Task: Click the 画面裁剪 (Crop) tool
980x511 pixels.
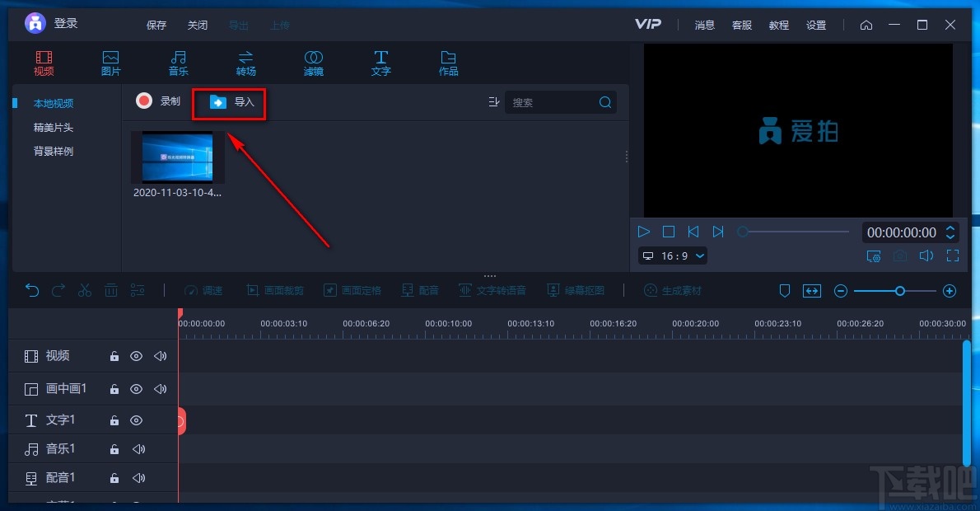Action: pyautogui.click(x=275, y=290)
